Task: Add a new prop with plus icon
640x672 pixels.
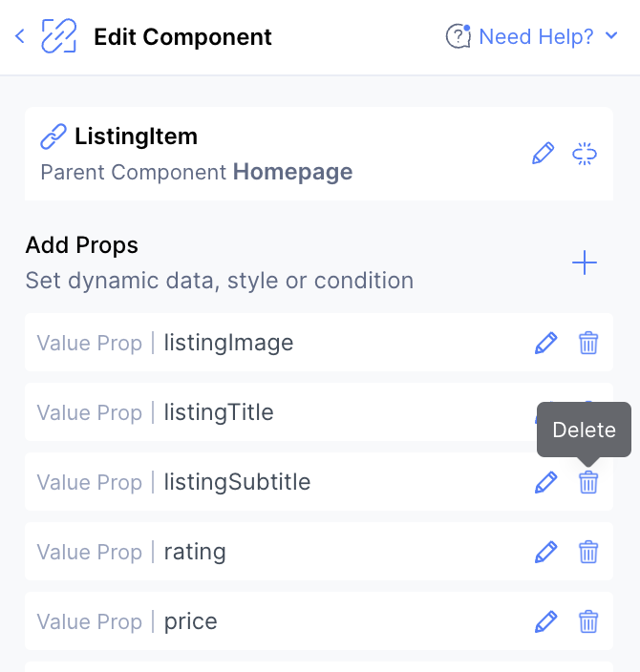Action: 585,262
